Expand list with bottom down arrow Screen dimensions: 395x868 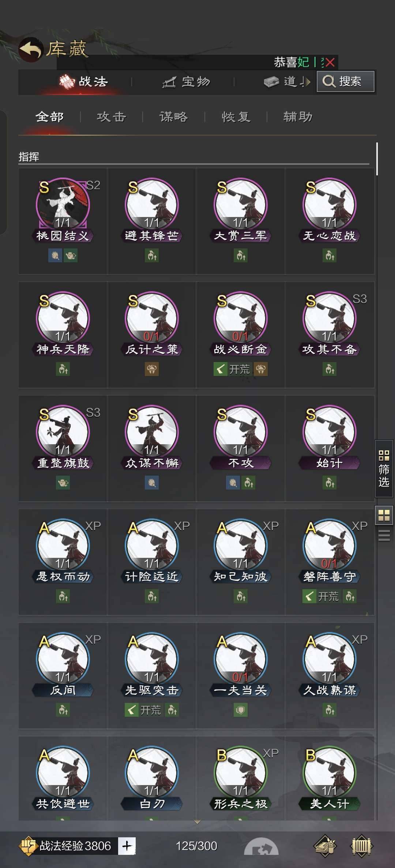197,822
